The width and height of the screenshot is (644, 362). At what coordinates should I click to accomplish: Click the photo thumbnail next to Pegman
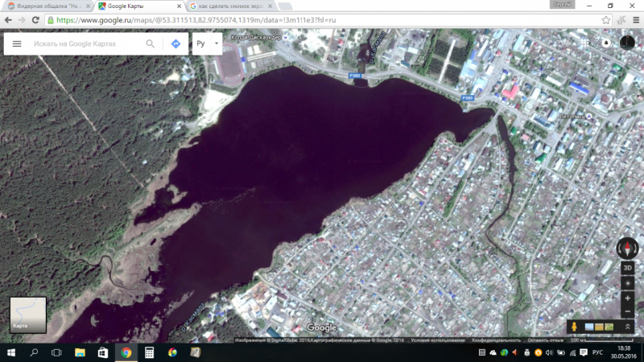[x=589, y=327]
